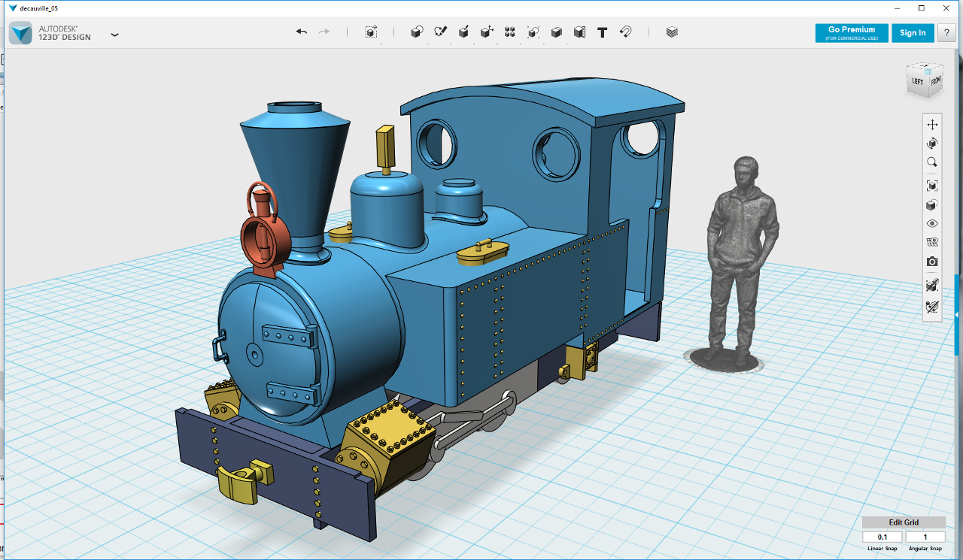Undo the last action with the back arrow
The image size is (963, 560).
[x=302, y=32]
